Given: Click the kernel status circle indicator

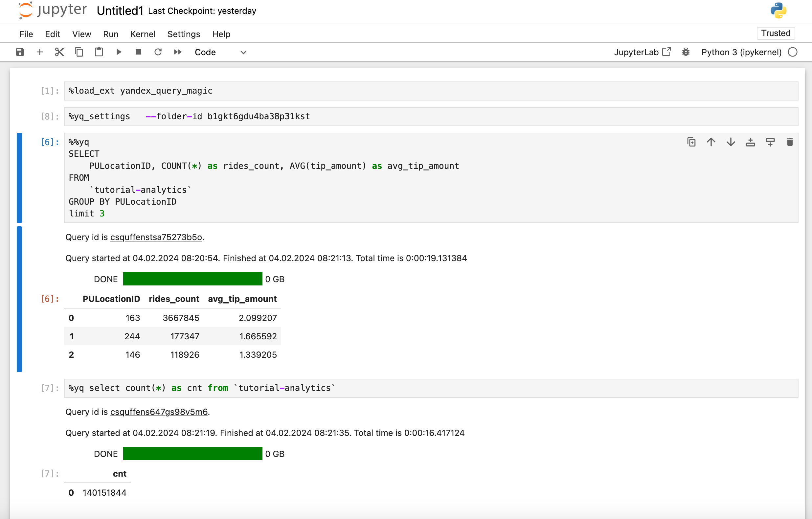Looking at the screenshot, I should (x=792, y=52).
